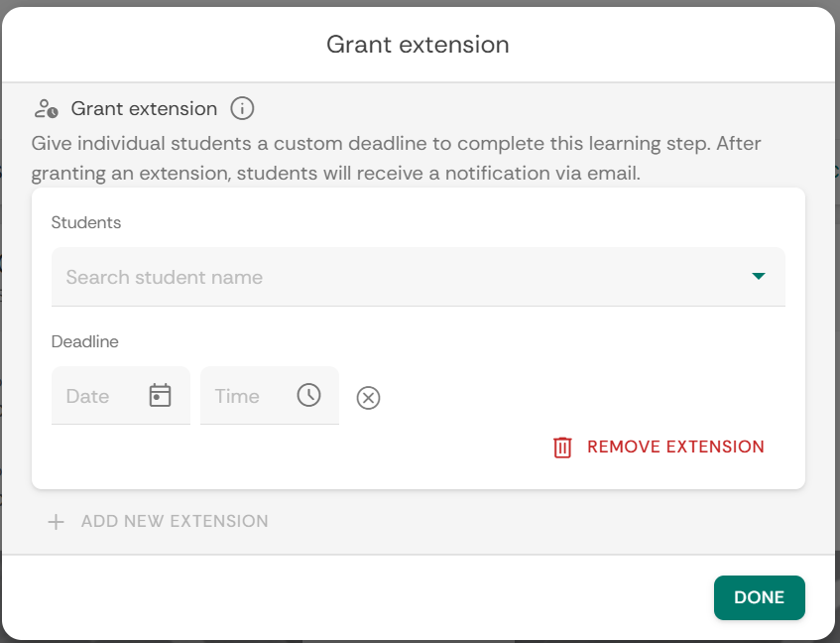Click the Students field label
This screenshot has width=840, height=643.
click(86, 222)
